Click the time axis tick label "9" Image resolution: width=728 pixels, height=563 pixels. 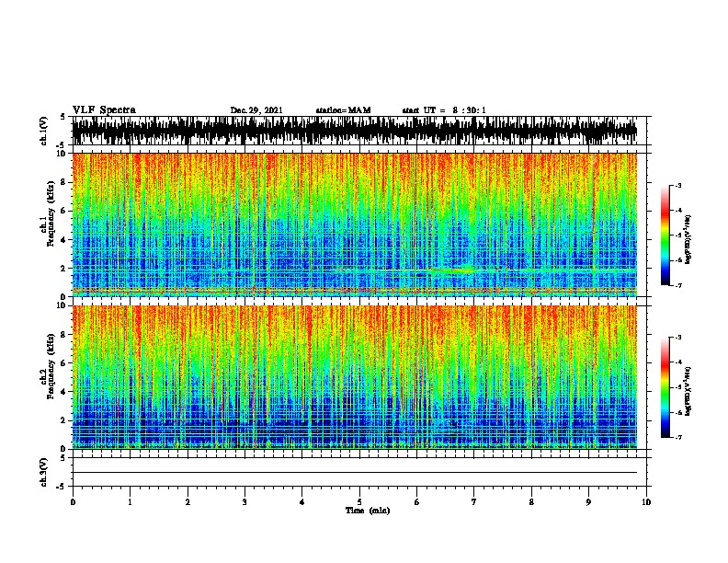588,501
